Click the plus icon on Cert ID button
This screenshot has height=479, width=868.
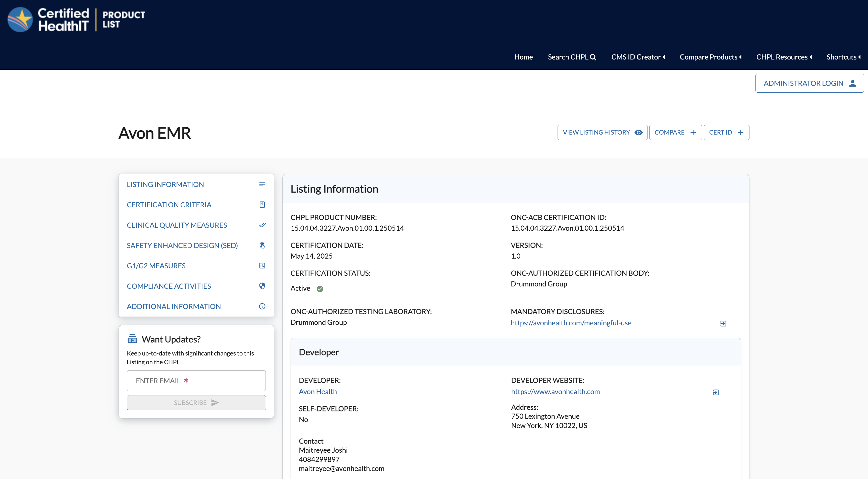tap(741, 132)
